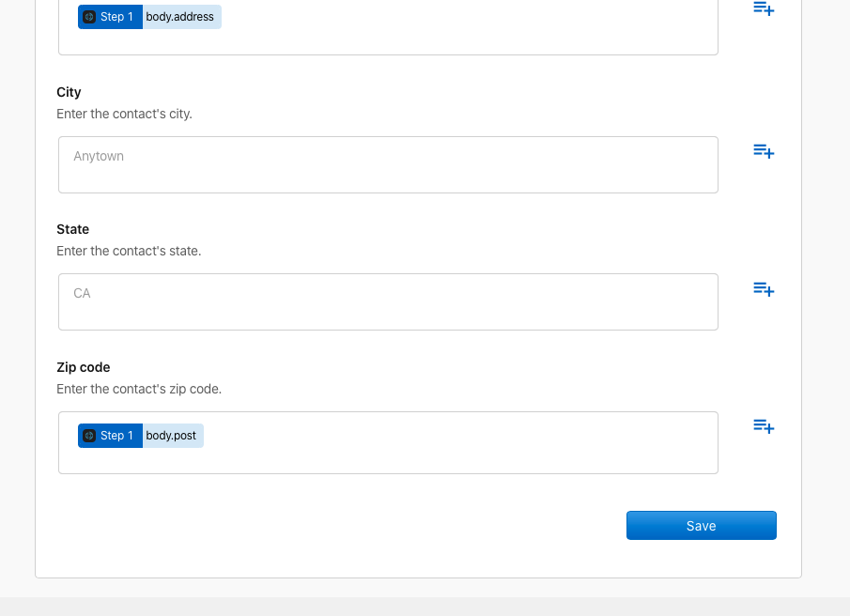Screen dimensions: 850x616
Task: Focus the City input with Anytown placeholder
Action: click(x=388, y=165)
